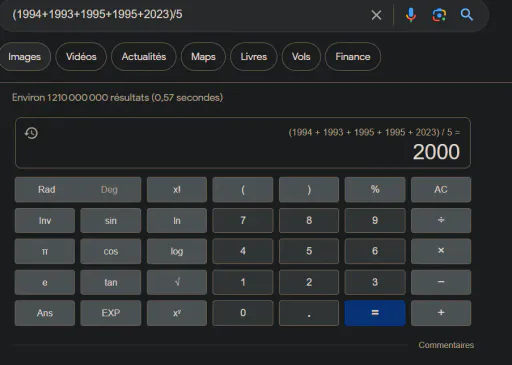Screen dimensions: 512x365
Task: Click the square root key
Action: pos(177,282)
